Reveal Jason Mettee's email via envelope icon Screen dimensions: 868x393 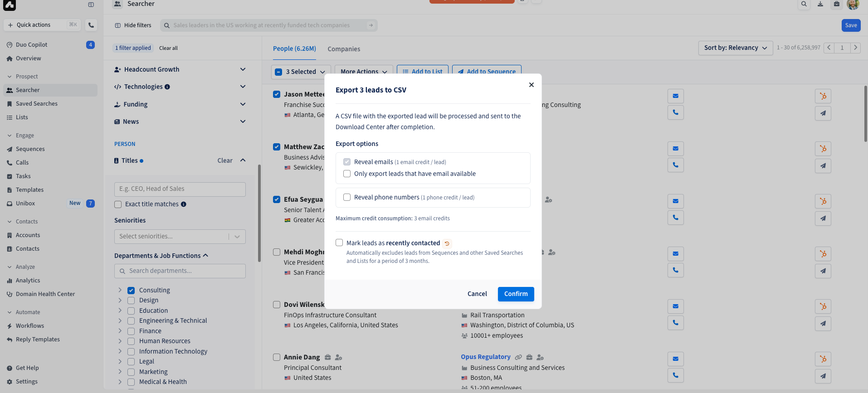pos(675,96)
